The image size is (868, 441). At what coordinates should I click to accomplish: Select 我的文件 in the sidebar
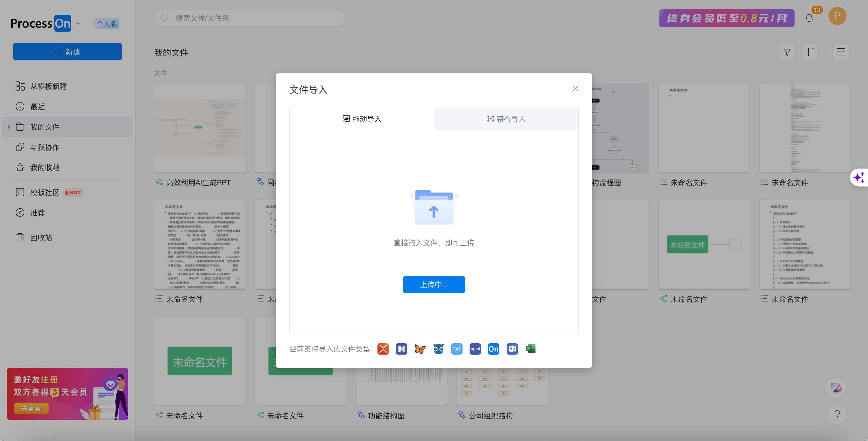[x=68, y=127]
